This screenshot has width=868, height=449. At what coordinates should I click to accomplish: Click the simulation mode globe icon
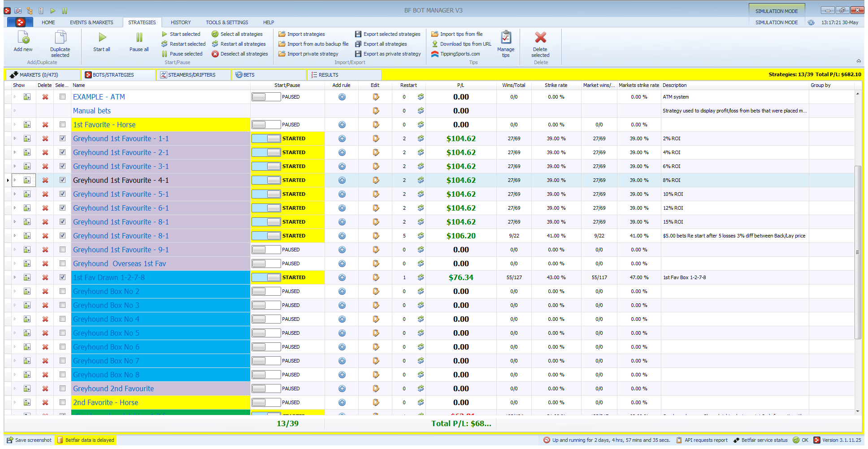coord(811,22)
